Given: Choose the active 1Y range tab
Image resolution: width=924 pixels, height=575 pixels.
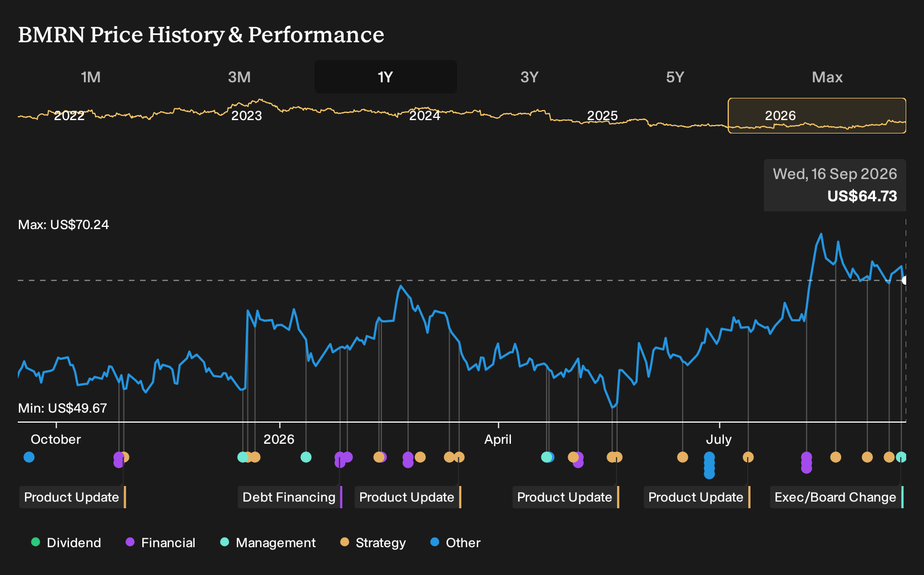Looking at the screenshot, I should [386, 77].
